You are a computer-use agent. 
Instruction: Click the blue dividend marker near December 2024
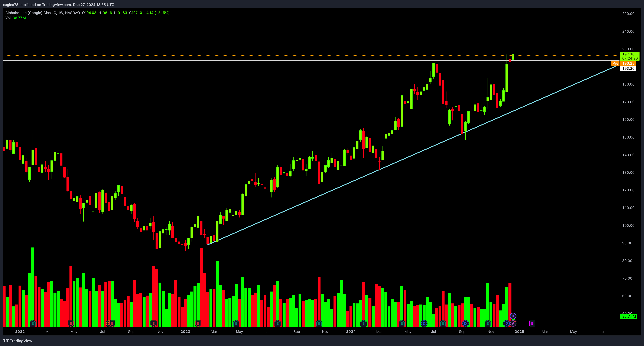pyautogui.click(x=507, y=323)
